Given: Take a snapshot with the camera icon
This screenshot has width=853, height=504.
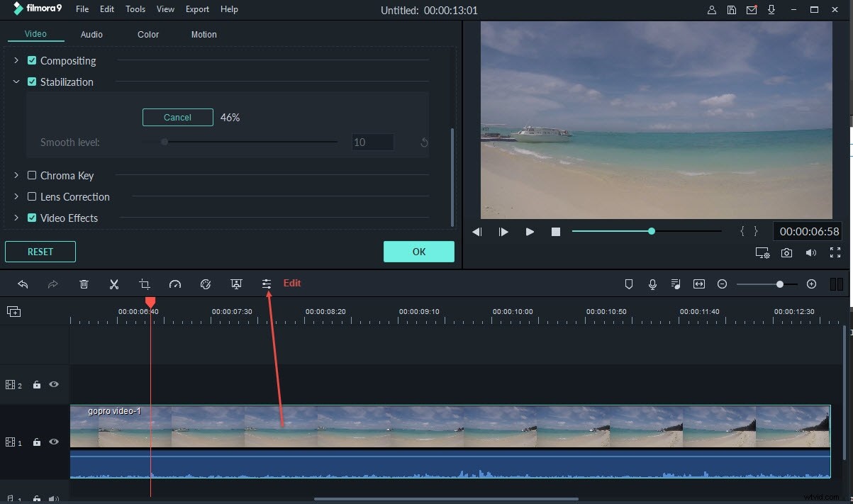Looking at the screenshot, I should 787,252.
